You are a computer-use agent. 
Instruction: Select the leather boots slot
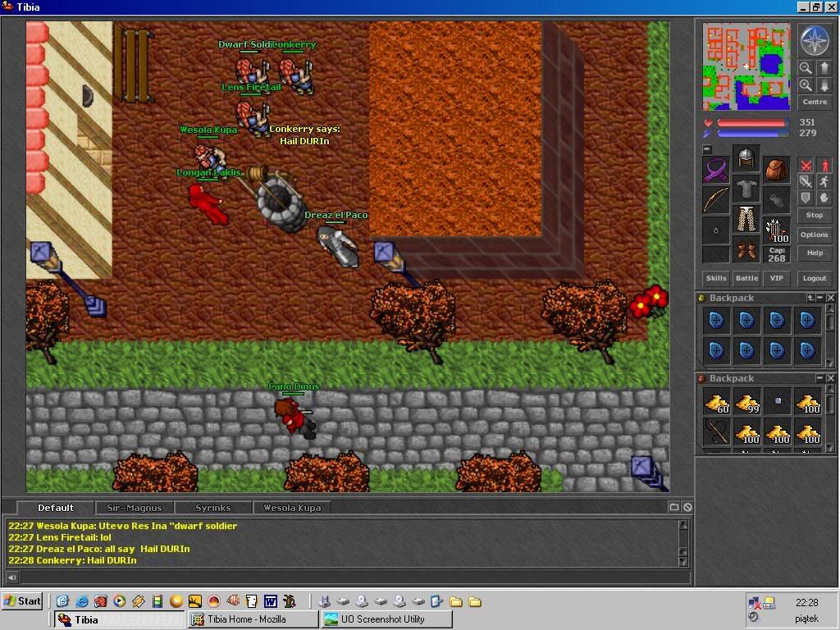pyautogui.click(x=746, y=249)
